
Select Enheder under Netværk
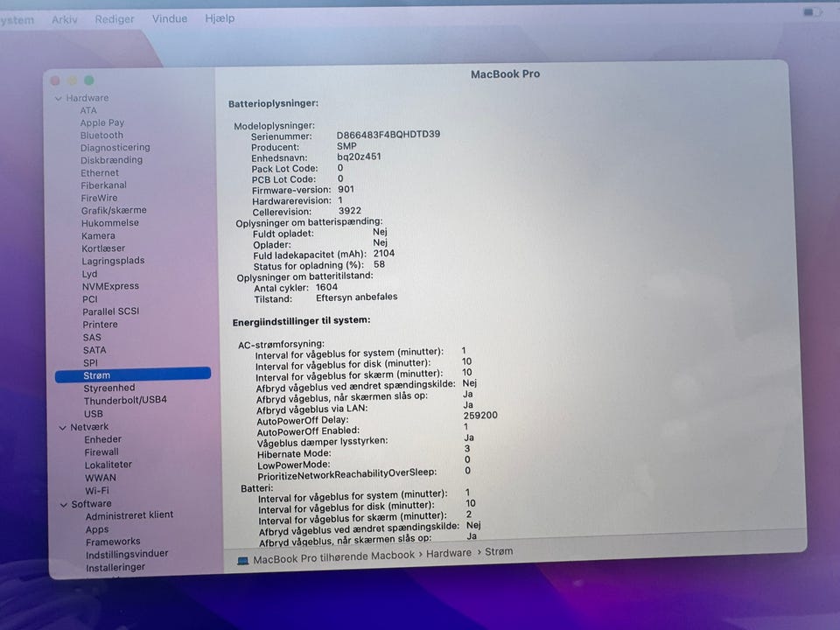tap(102, 439)
